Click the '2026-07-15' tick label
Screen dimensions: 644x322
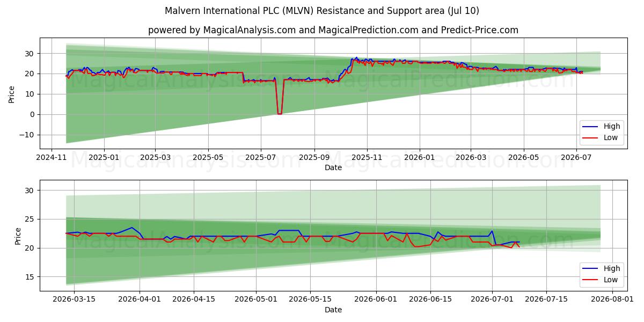[546, 299]
